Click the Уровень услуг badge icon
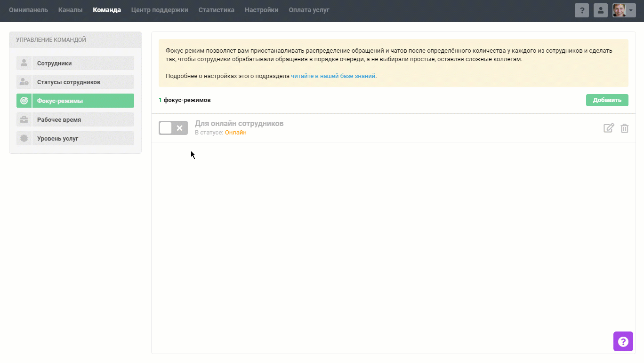This screenshot has width=644, height=363. click(24, 138)
